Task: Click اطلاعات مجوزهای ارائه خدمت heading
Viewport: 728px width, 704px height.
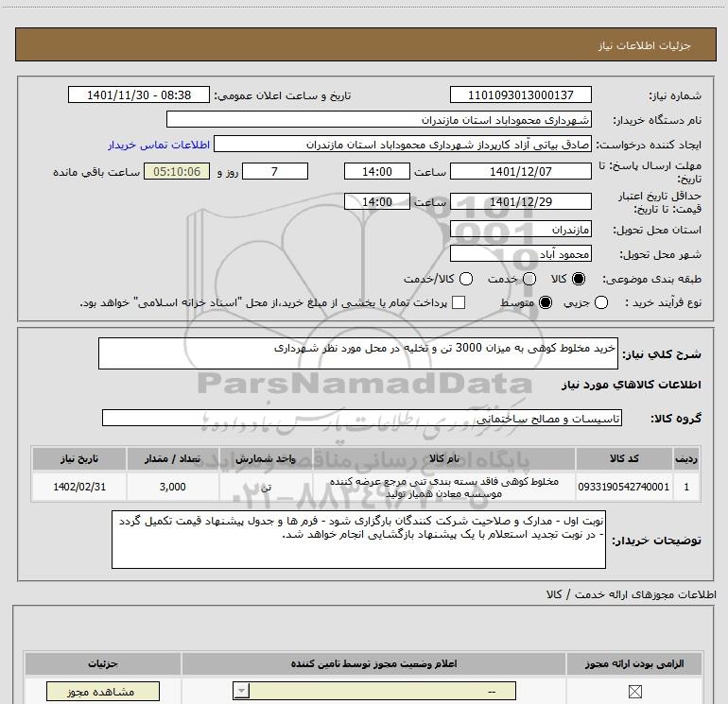Action: pyautogui.click(x=632, y=594)
